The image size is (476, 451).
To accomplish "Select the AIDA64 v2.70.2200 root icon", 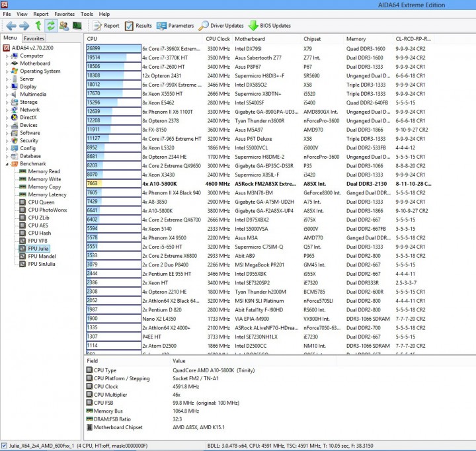I will coord(6,48).
